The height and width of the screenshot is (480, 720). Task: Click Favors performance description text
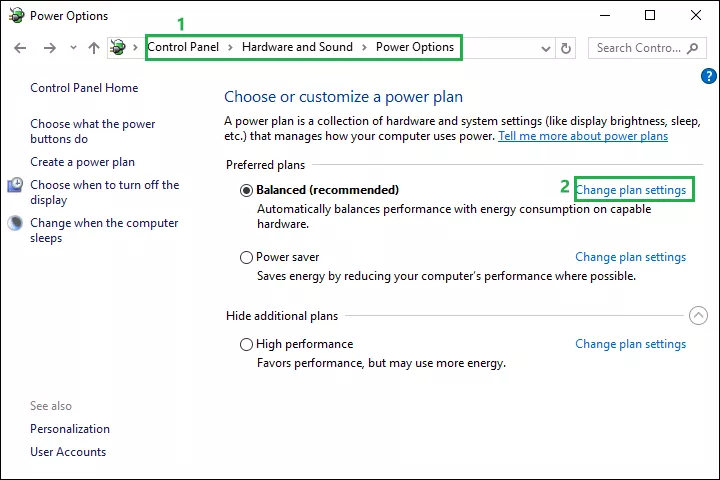point(381,363)
